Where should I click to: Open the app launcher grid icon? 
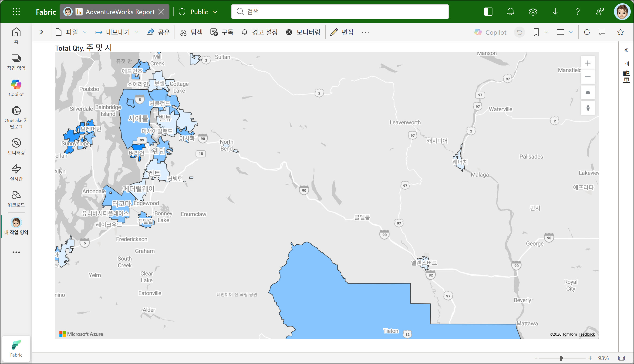pyautogui.click(x=16, y=12)
